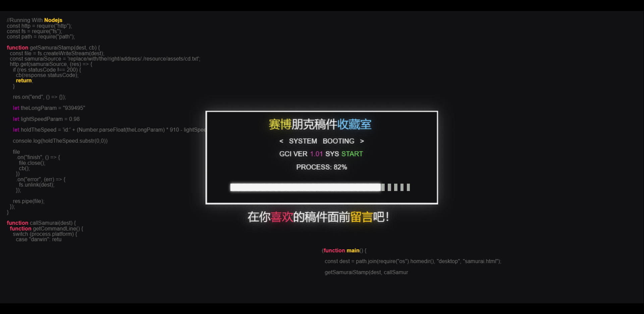Click the if (res.statusCode !== 200) line
Image resolution: width=644 pixels, height=314 pixels.
click(x=47, y=70)
